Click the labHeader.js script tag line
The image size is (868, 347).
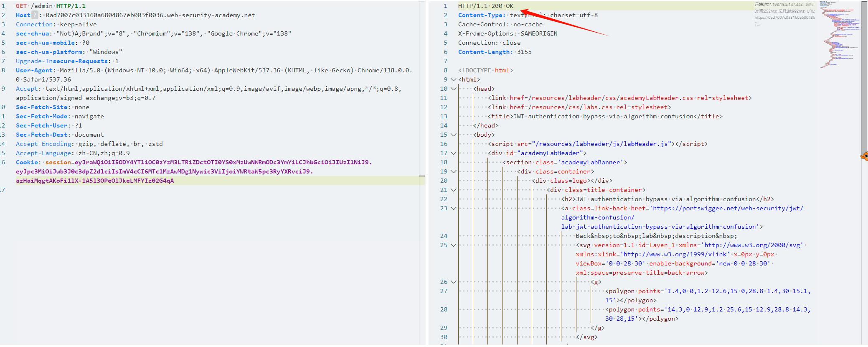click(598, 144)
